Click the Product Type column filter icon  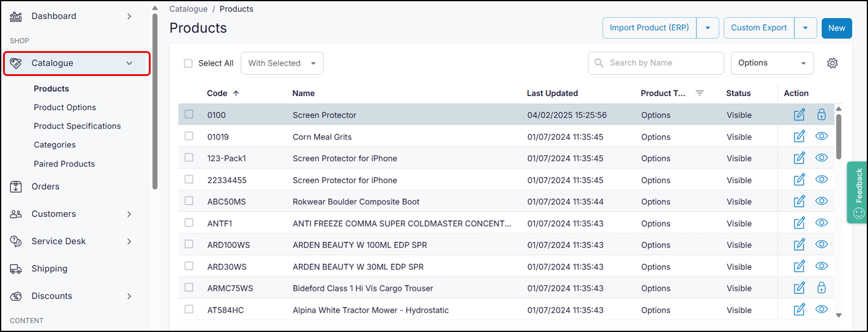(699, 94)
